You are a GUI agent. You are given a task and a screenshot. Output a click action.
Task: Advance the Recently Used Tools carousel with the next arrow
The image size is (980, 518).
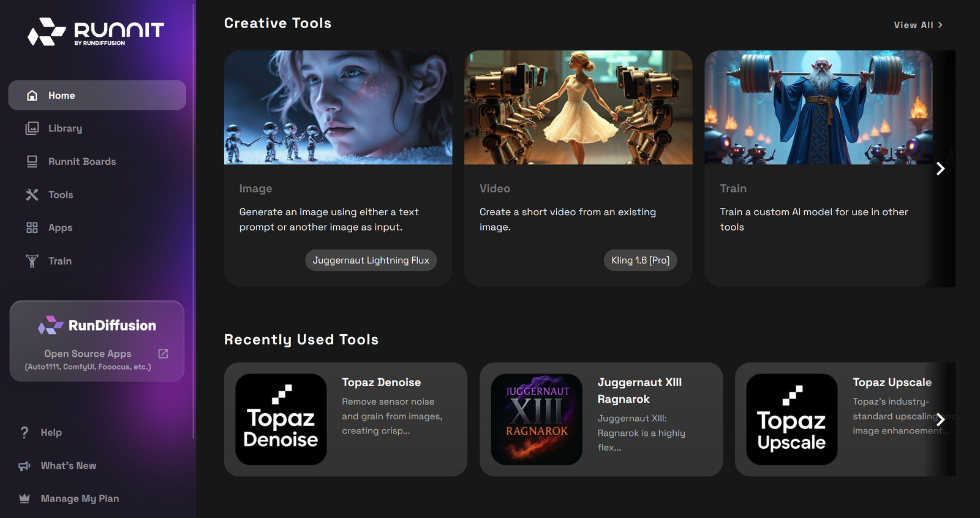[941, 420]
